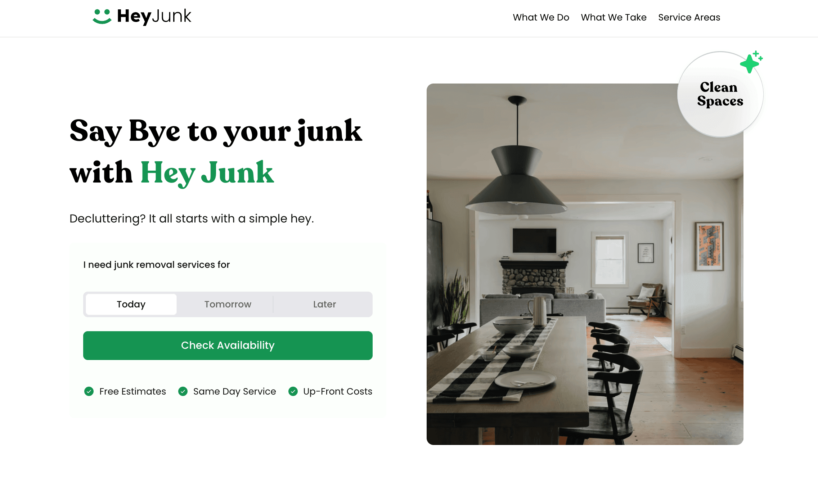818x504 pixels.
Task: Click the dining room photo
Action: pyautogui.click(x=585, y=264)
